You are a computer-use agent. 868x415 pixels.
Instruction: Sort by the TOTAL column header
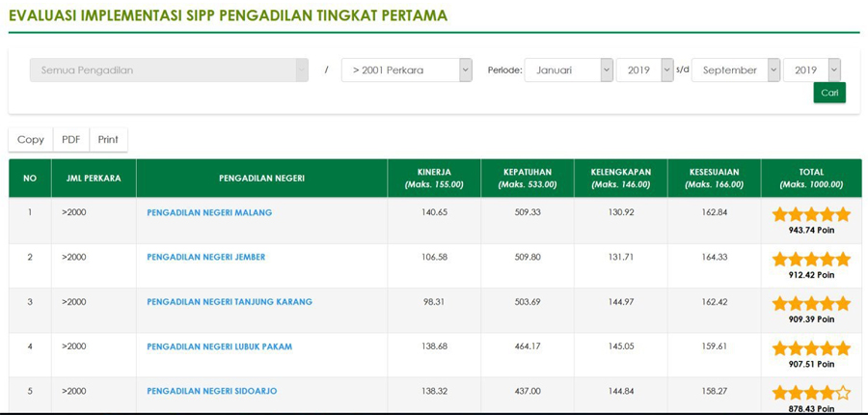[811, 179]
